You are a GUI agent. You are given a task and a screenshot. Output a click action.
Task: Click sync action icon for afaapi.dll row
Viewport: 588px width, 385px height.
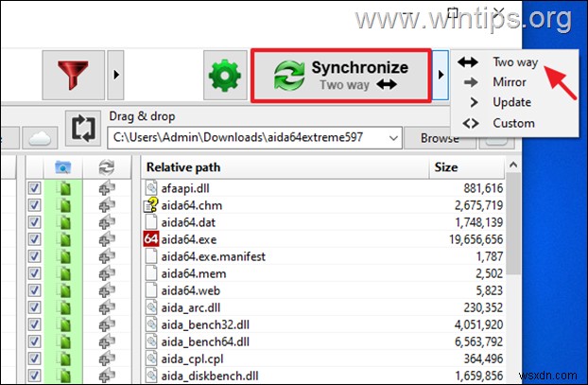(107, 188)
